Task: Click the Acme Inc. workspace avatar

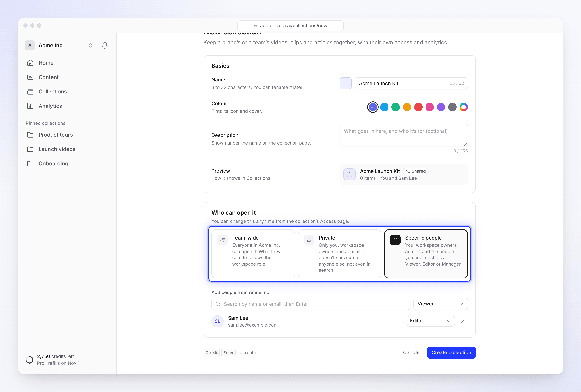Action: (30, 45)
